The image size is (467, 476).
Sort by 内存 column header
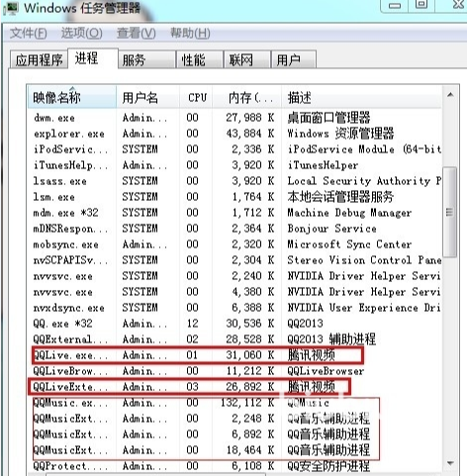[x=247, y=97]
